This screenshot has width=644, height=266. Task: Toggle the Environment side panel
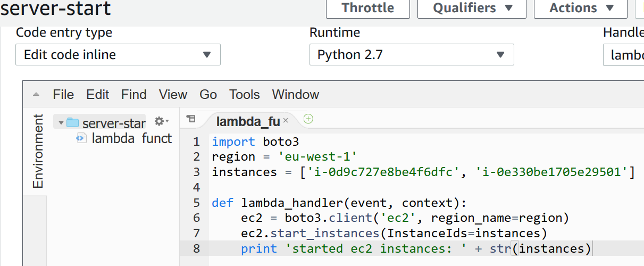click(38, 152)
